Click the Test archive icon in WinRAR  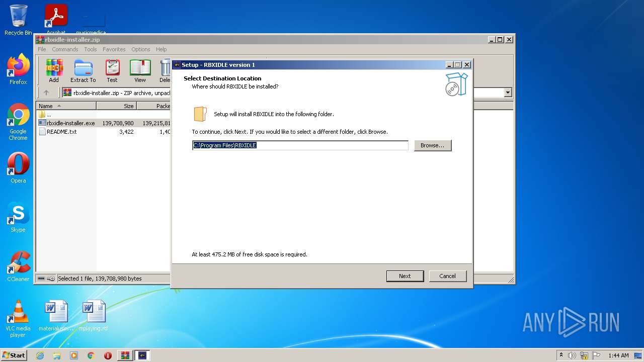click(x=112, y=71)
